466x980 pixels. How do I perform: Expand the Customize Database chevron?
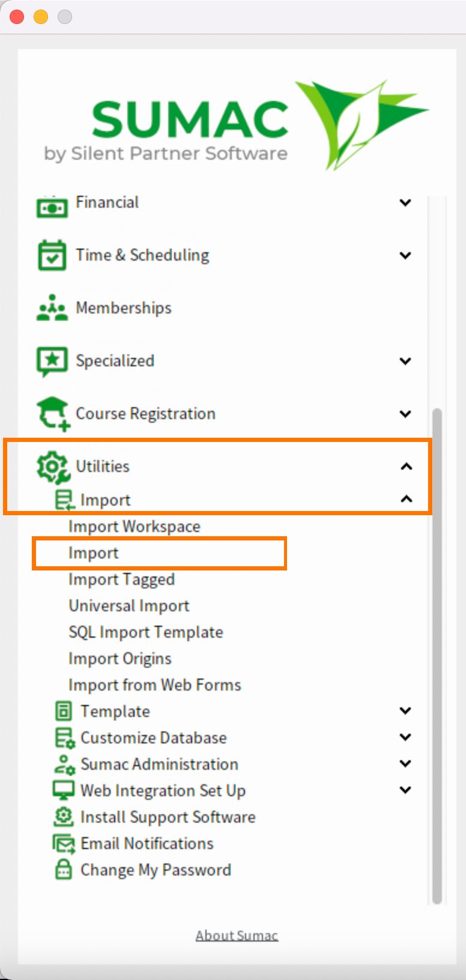point(406,737)
